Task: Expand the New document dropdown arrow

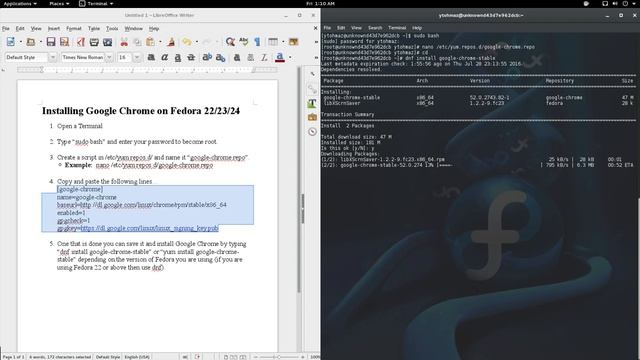Action: 20,42
